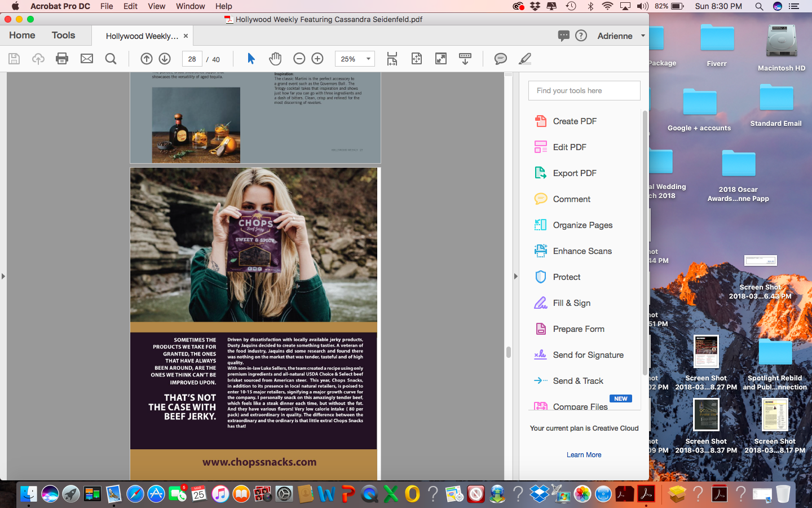Screen dimensions: 812x508
Task: Open the notifications chat bubble icon
Action: click(563, 36)
